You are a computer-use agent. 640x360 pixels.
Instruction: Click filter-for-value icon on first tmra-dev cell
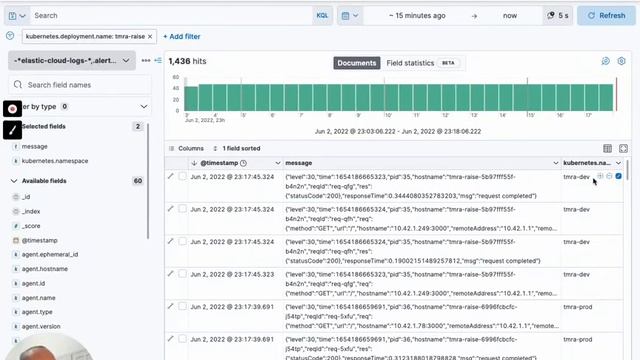pos(600,176)
